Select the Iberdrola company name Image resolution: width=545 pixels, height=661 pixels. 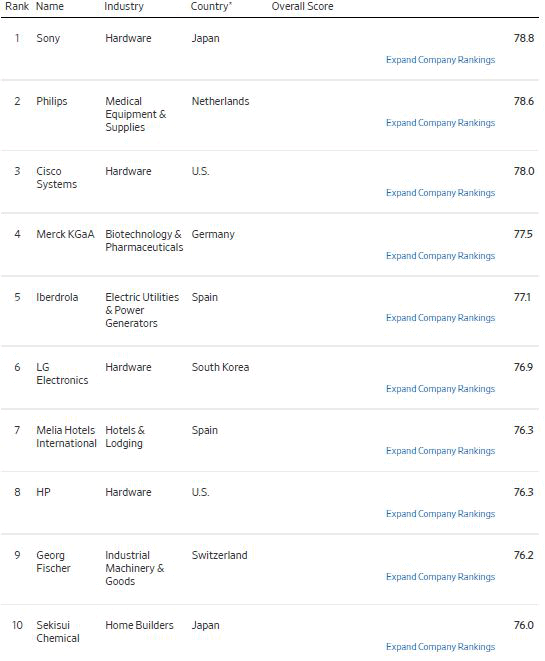57,297
